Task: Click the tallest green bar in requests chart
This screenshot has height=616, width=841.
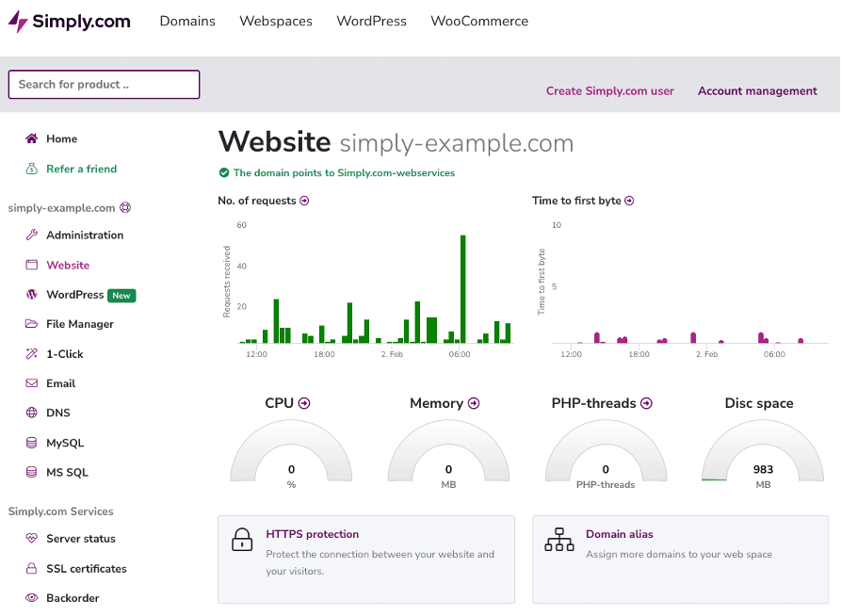Action: (462, 288)
